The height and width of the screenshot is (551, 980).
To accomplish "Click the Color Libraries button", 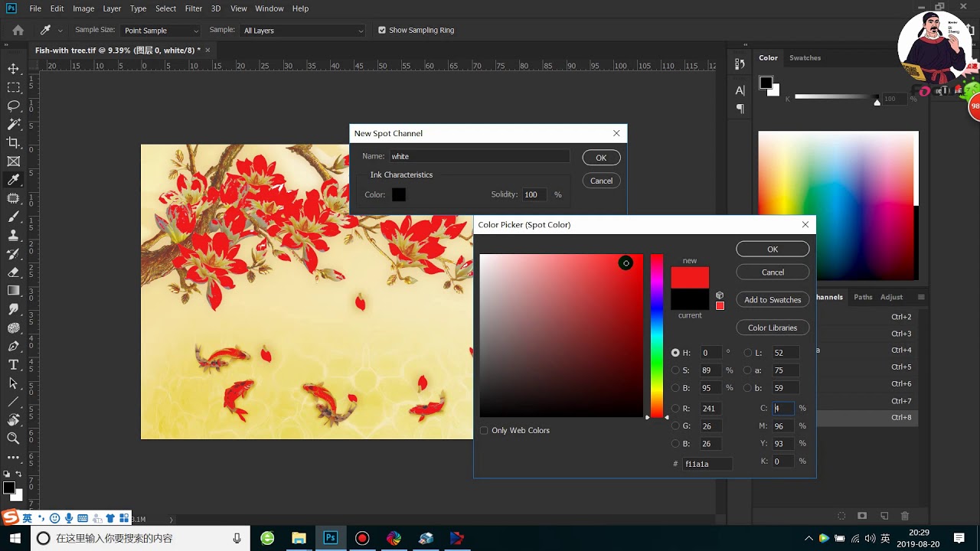I will 773,328.
